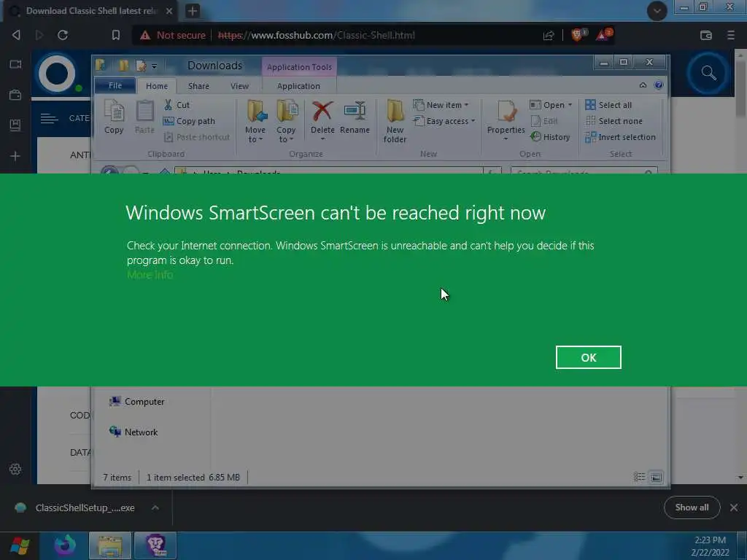Screen dimensions: 747x560
Task: Click the Brave Shields lion icon
Action: pyautogui.click(x=578, y=35)
